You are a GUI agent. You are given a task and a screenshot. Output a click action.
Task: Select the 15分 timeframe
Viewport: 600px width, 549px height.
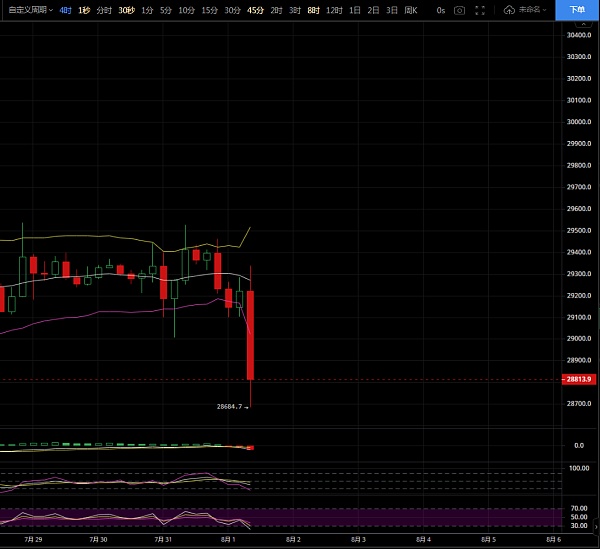coord(210,10)
